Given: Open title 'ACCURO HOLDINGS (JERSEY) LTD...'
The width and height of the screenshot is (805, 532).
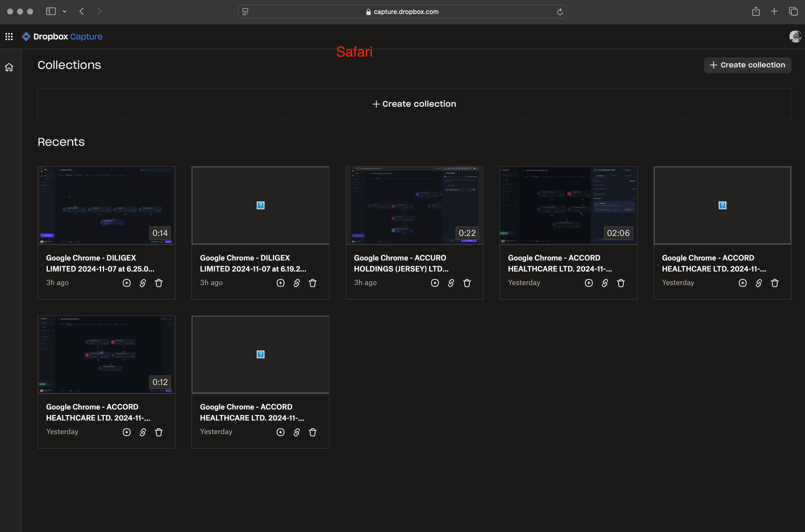Looking at the screenshot, I should (x=401, y=263).
